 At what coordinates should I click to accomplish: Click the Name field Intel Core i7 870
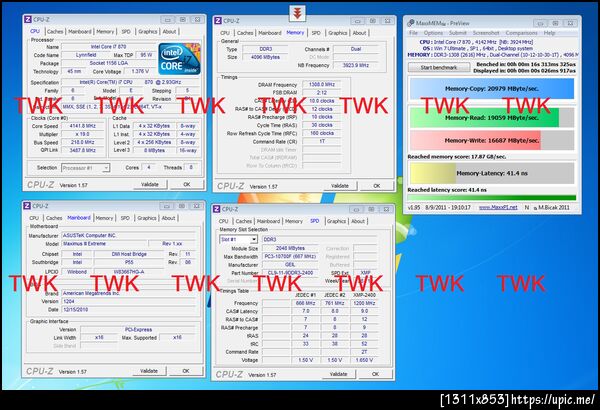108,47
